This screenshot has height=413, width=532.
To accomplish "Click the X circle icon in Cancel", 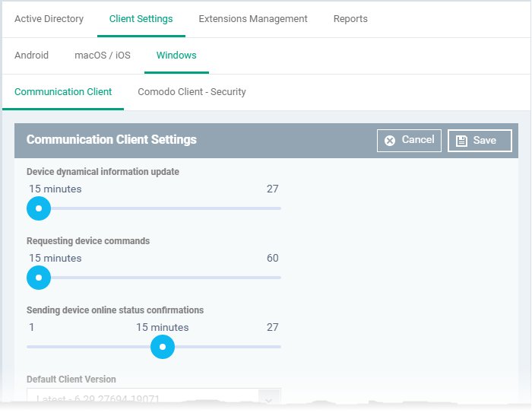I will coord(390,141).
